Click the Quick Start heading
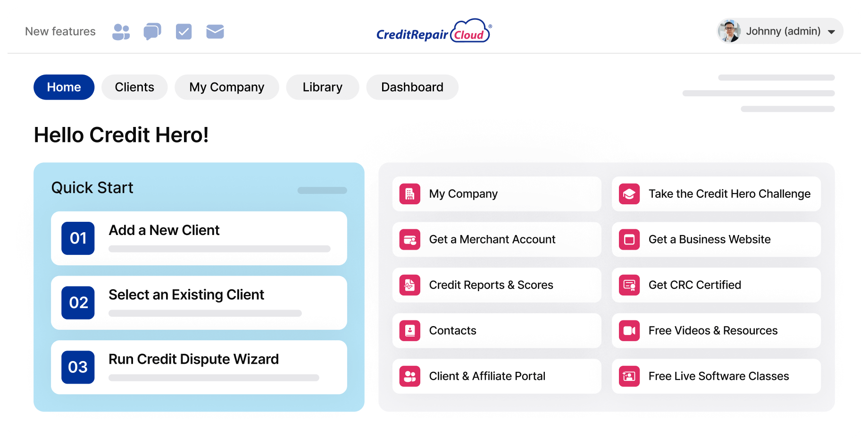 (92, 188)
